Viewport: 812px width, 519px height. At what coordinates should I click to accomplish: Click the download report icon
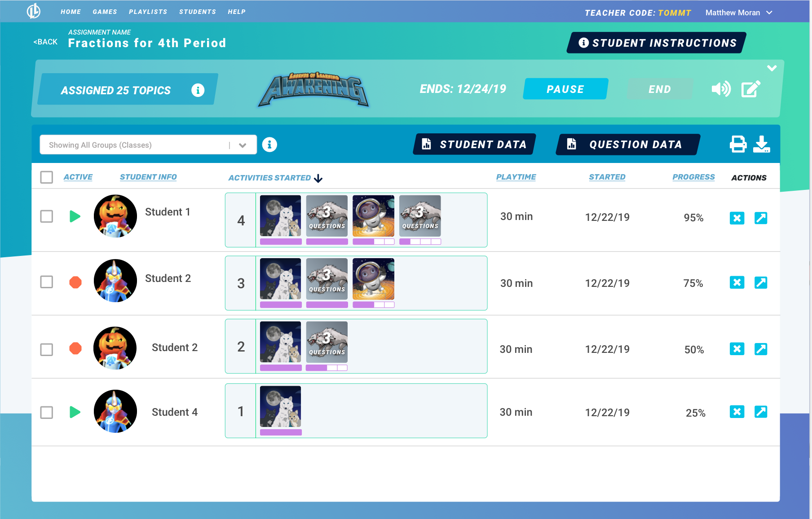(x=762, y=145)
